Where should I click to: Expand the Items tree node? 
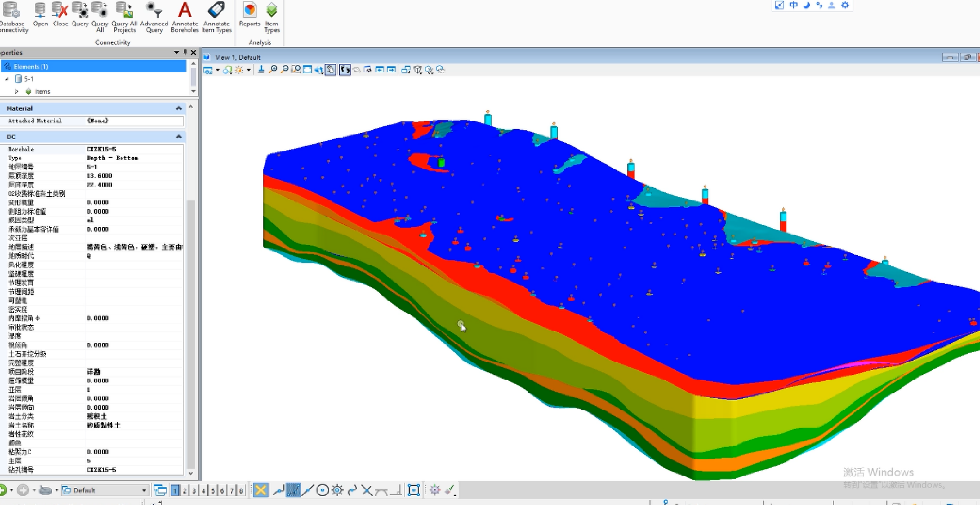tap(16, 92)
